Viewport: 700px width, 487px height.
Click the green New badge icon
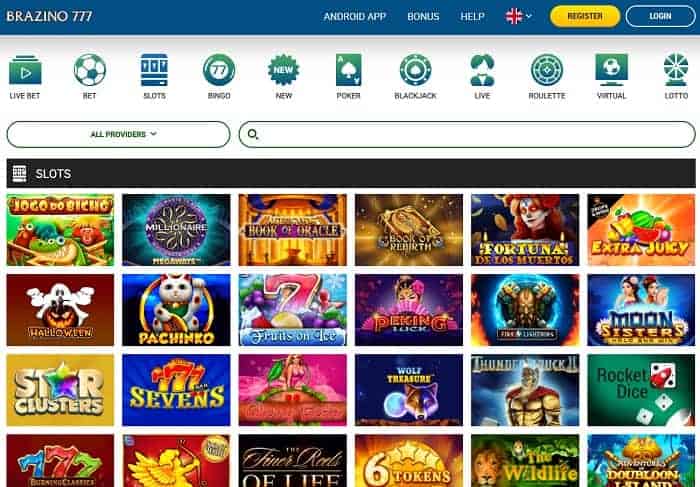click(283, 70)
